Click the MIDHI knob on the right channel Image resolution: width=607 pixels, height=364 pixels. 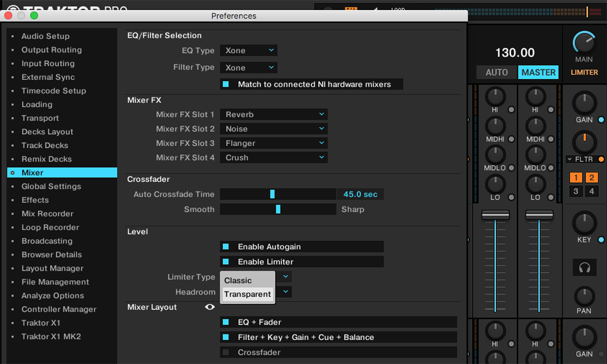[x=535, y=125]
